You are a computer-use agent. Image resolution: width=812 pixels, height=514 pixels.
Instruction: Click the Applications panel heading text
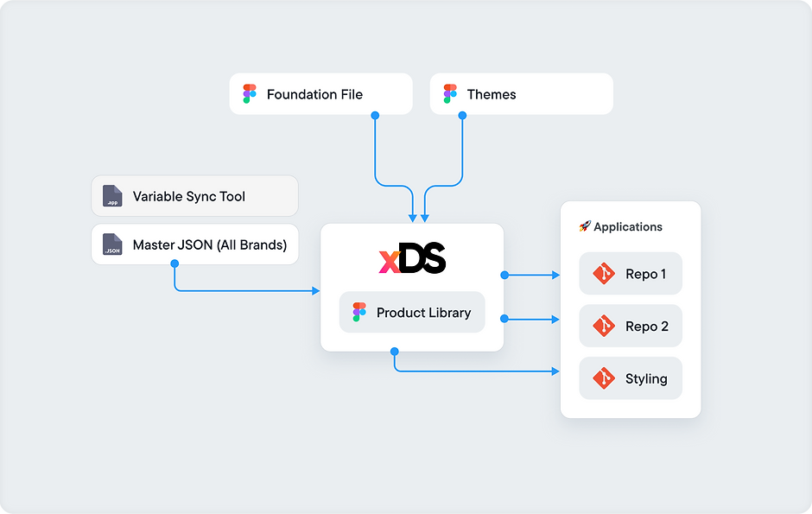[x=628, y=226]
